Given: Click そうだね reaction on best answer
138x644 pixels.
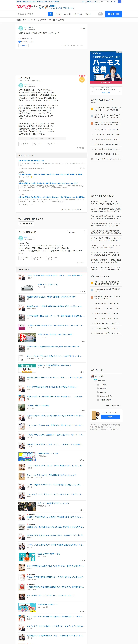Looking at the screenshot, I should tap(39, 144).
